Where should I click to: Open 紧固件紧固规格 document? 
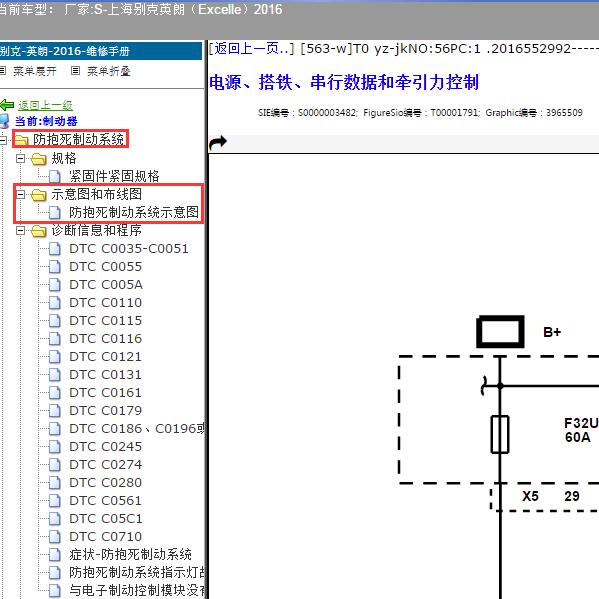(x=114, y=176)
